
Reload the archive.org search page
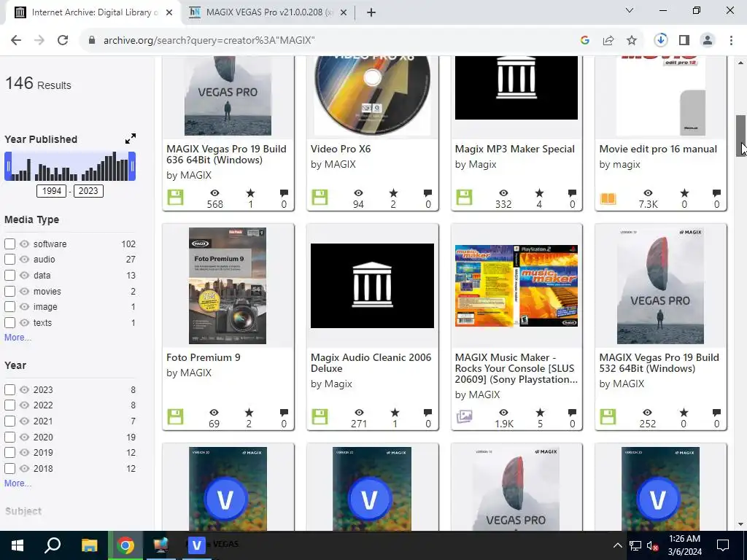(x=63, y=41)
